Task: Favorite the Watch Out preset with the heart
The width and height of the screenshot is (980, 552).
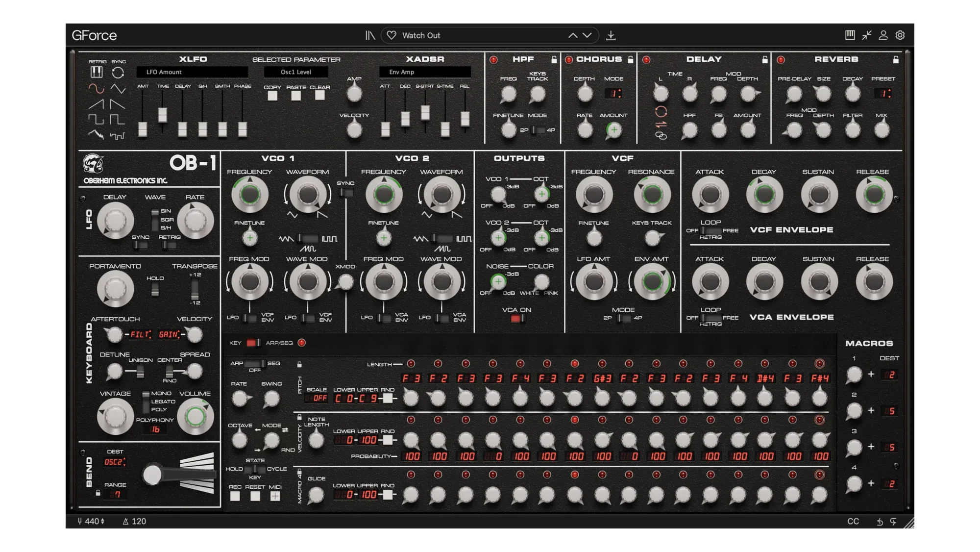Action: click(392, 35)
